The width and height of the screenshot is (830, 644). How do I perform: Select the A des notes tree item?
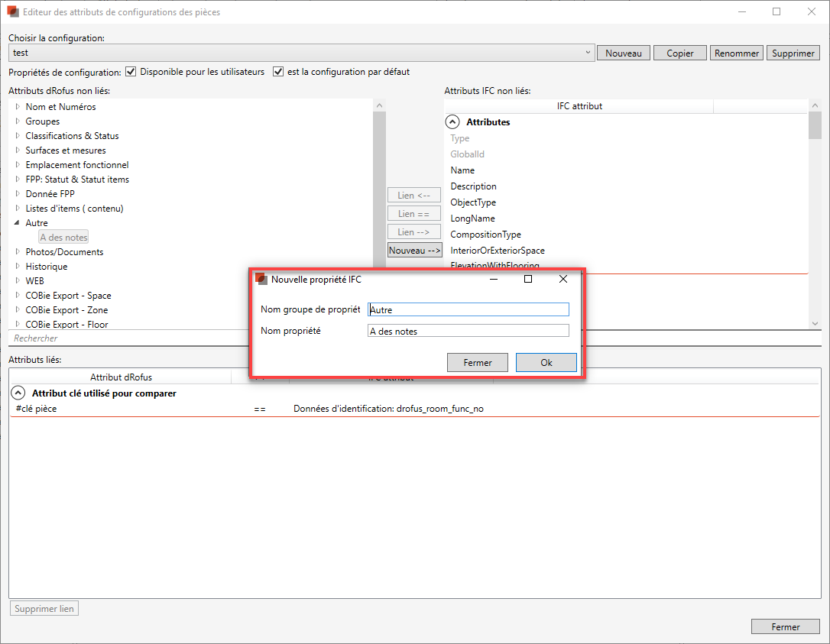click(x=64, y=238)
